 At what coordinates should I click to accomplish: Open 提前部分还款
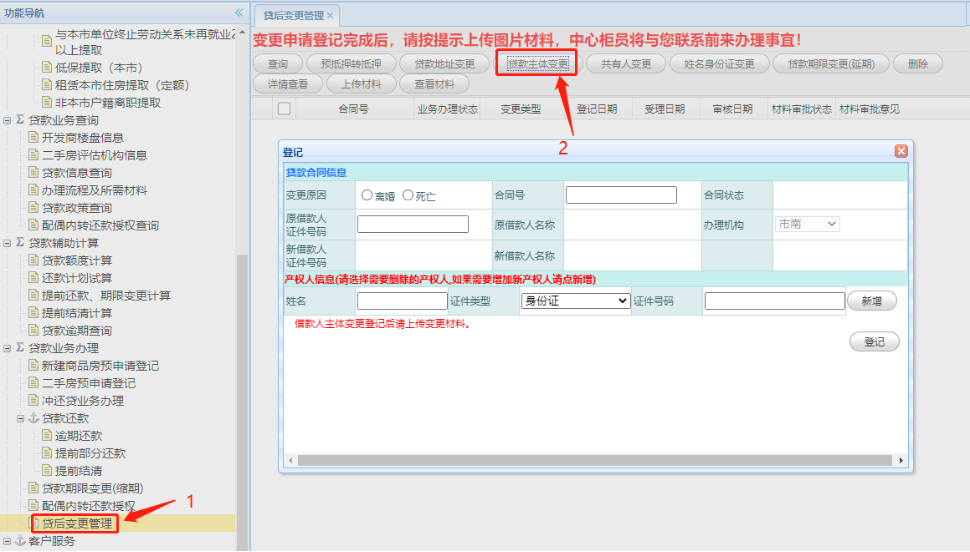(x=90, y=454)
